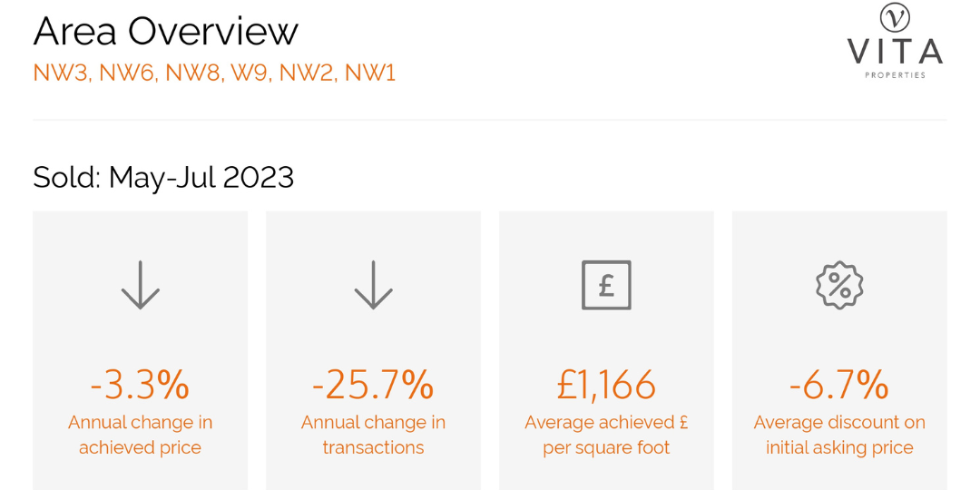980x490 pixels.
Task: Click Annual change in transactions label
Action: pos(373,435)
